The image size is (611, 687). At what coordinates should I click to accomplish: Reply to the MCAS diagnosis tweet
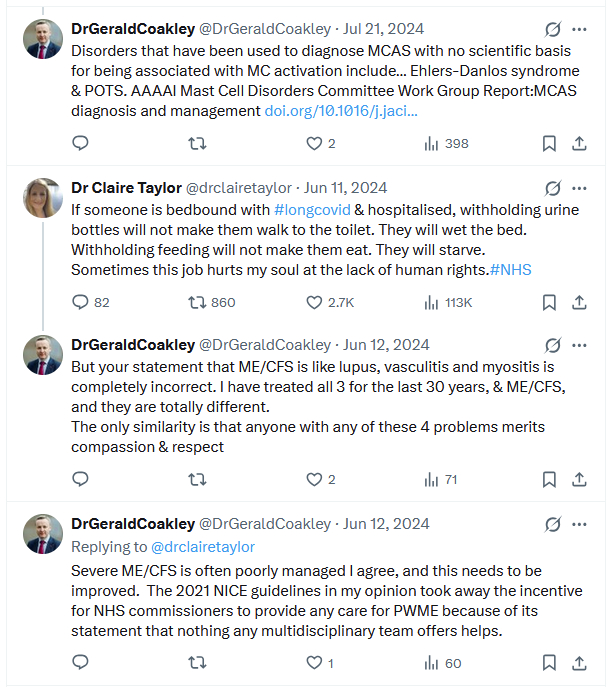(81, 144)
